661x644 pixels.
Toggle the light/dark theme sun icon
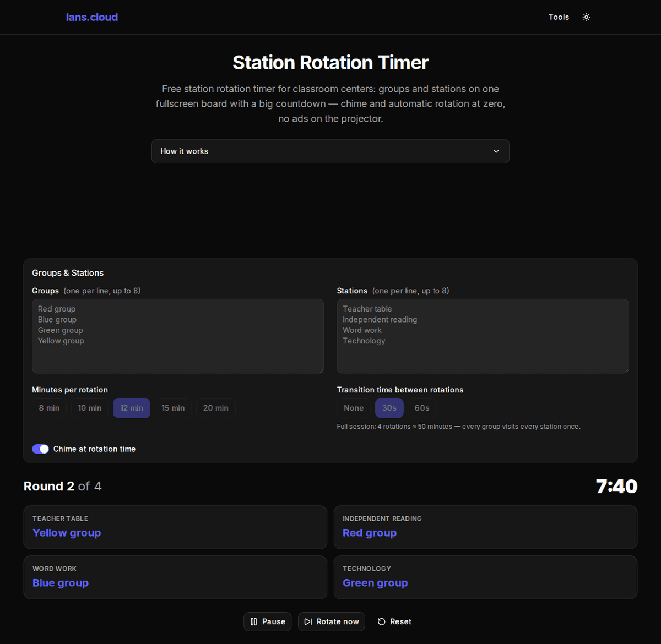point(586,17)
